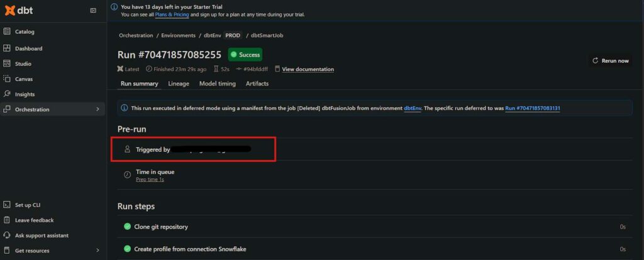This screenshot has width=644, height=260.
Task: Expand the Orchestration submenu chevron
Action: [x=97, y=109]
